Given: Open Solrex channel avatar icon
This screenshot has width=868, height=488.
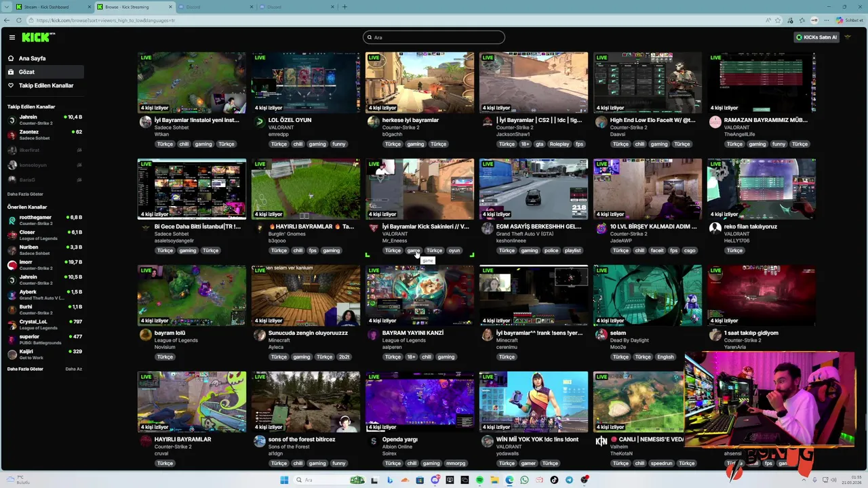Looking at the screenshot, I should tap(373, 441).
